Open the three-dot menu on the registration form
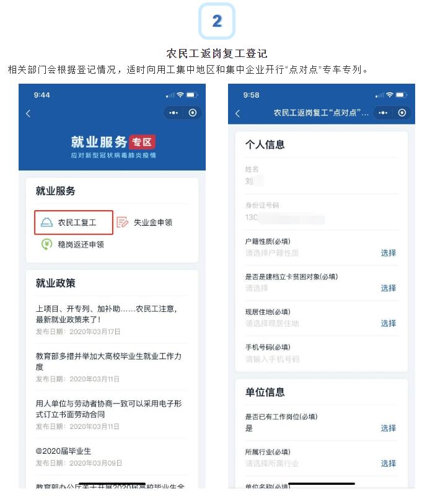The height and width of the screenshot is (504, 448). [x=383, y=113]
